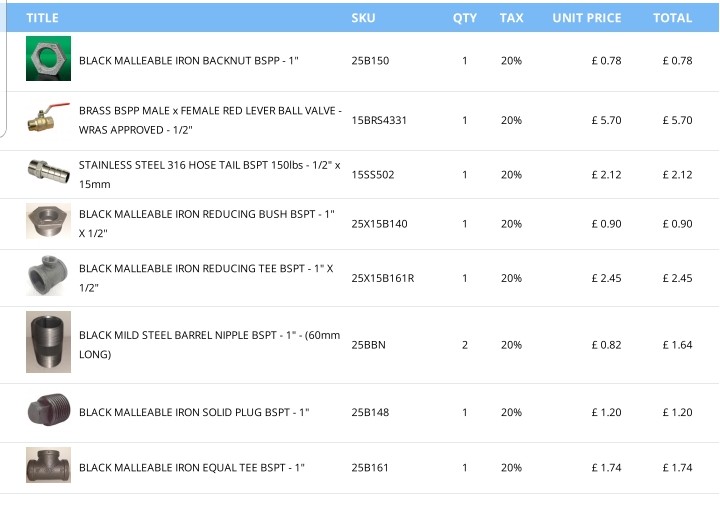Screen dimensions: 720x526
Task: Select SKU code 25X15B161R
Action: click(x=383, y=278)
